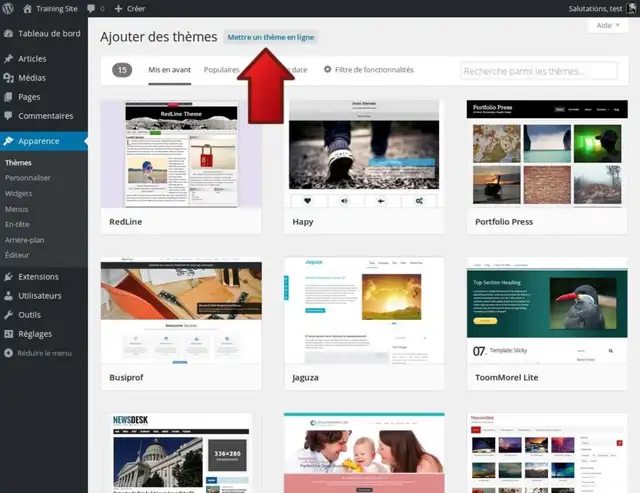Open the Commentaires menu
Screen dimensions: 640x493
44,116
